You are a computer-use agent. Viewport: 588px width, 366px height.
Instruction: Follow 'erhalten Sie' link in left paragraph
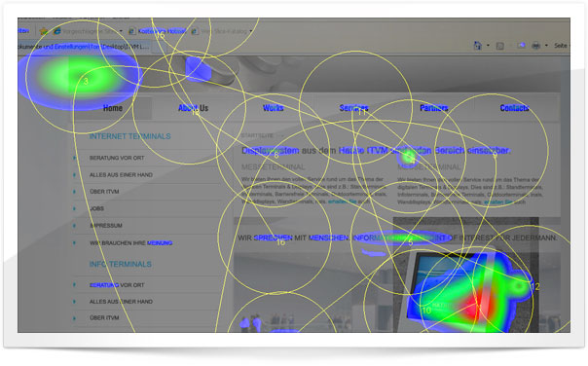[x=342, y=201]
